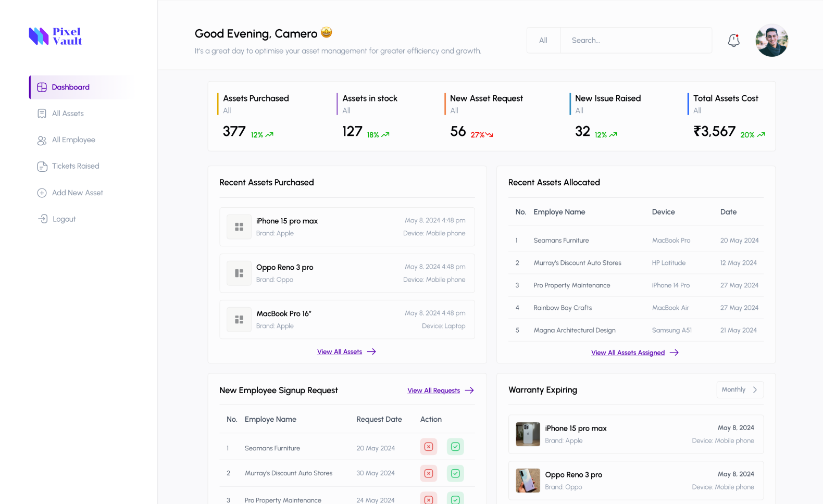This screenshot has width=823, height=504.
Task: Approve Pro Property Maintenance signup request
Action: (455, 499)
